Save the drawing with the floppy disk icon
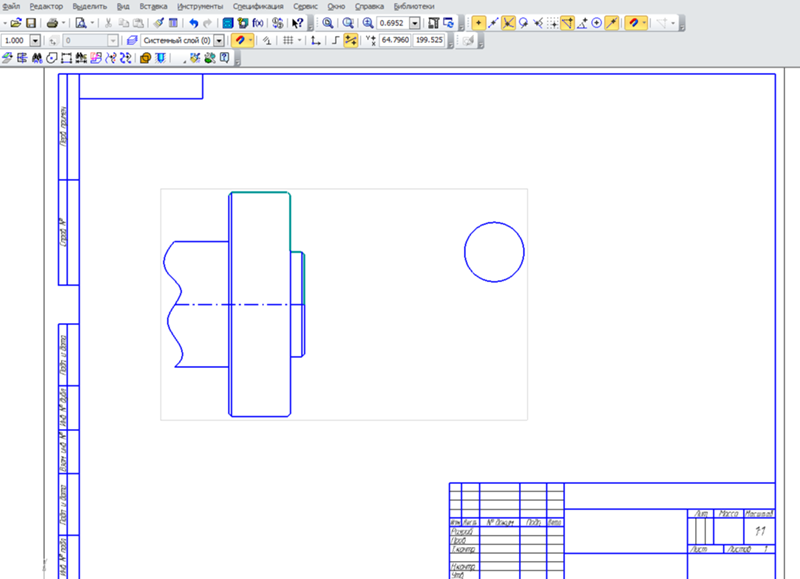This screenshot has height=579, width=800. tap(31, 22)
